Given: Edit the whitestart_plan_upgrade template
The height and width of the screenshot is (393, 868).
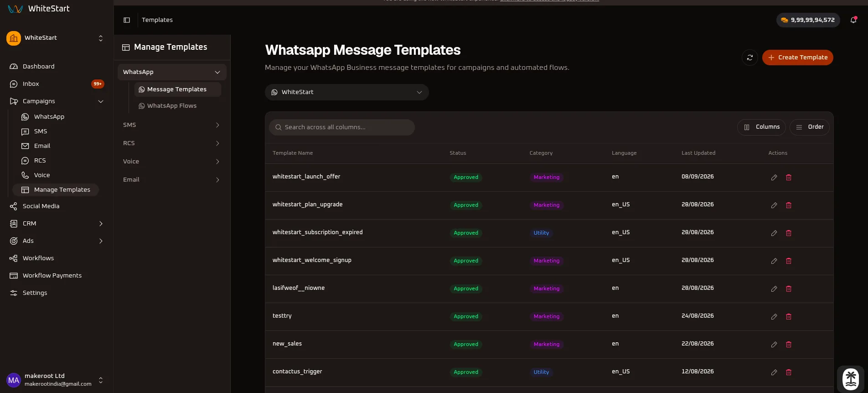Looking at the screenshot, I should coord(774,205).
